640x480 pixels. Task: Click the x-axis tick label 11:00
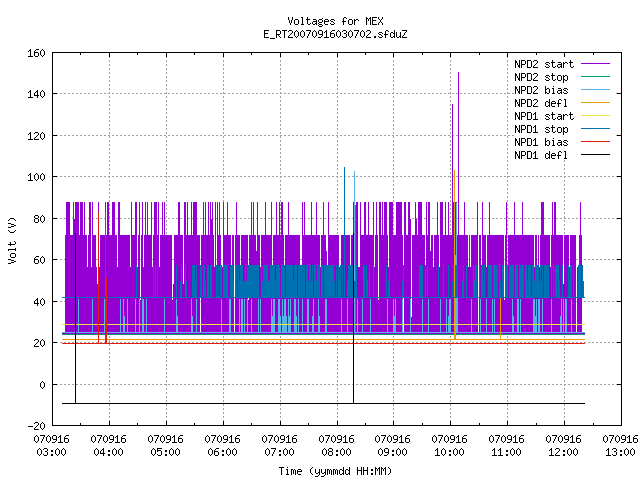(507, 452)
